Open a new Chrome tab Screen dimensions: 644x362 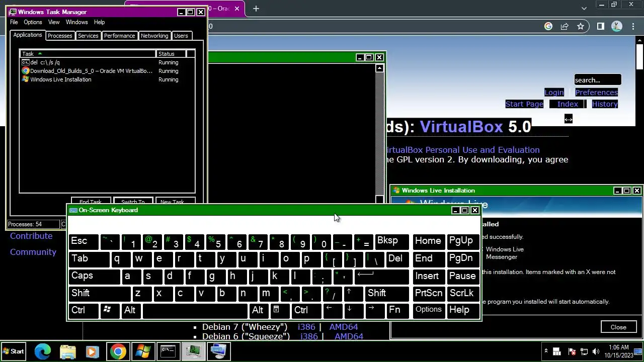coord(256,8)
